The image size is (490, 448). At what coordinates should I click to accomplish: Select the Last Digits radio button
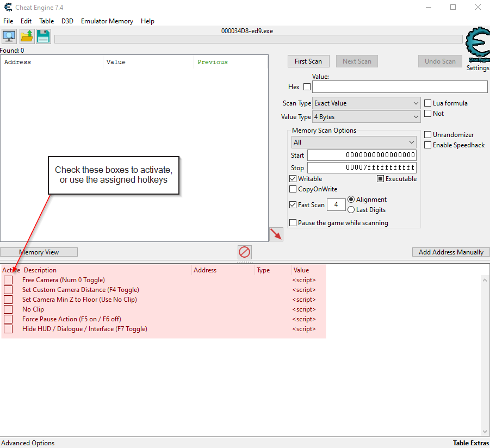click(351, 210)
